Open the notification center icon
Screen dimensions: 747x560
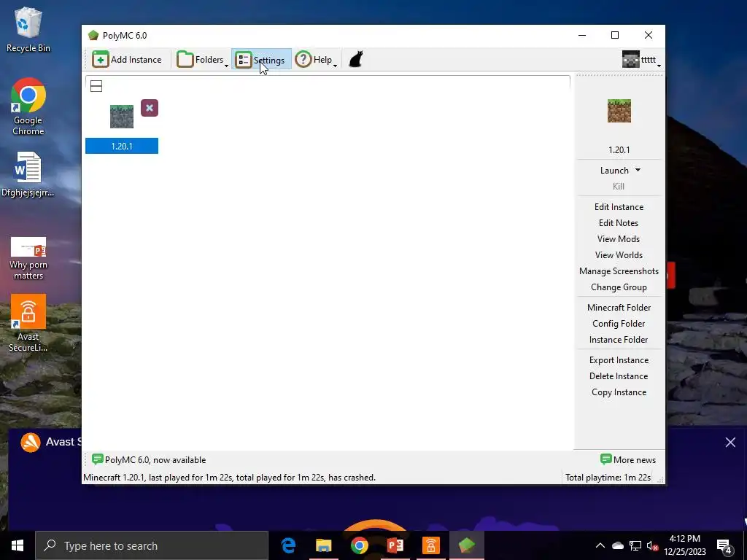pyautogui.click(x=724, y=546)
